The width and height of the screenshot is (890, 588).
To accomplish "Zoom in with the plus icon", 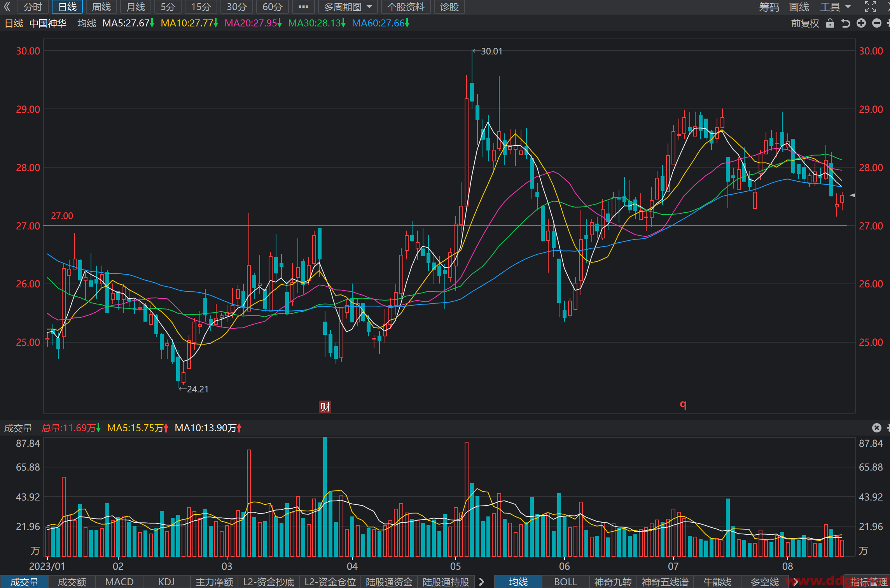I will pyautogui.click(x=861, y=23).
